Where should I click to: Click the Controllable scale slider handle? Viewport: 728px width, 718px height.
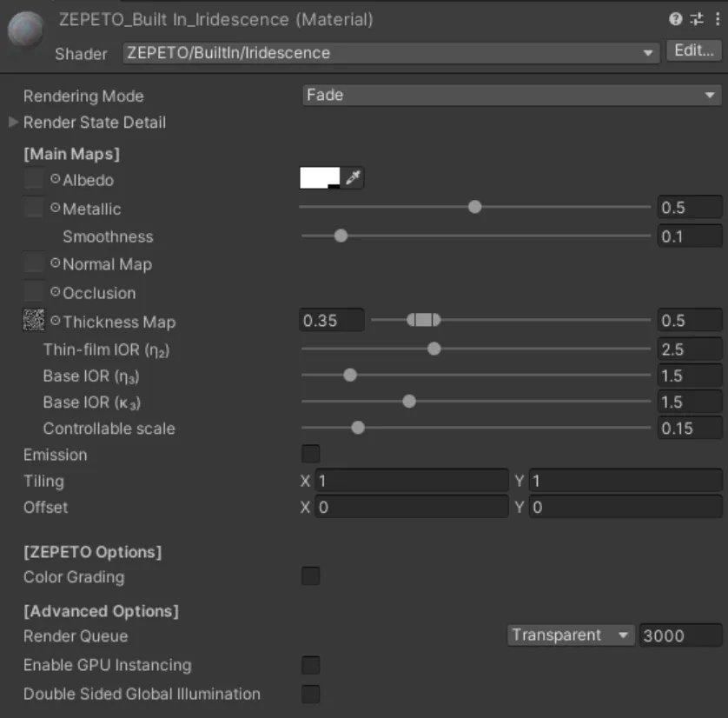(358, 428)
